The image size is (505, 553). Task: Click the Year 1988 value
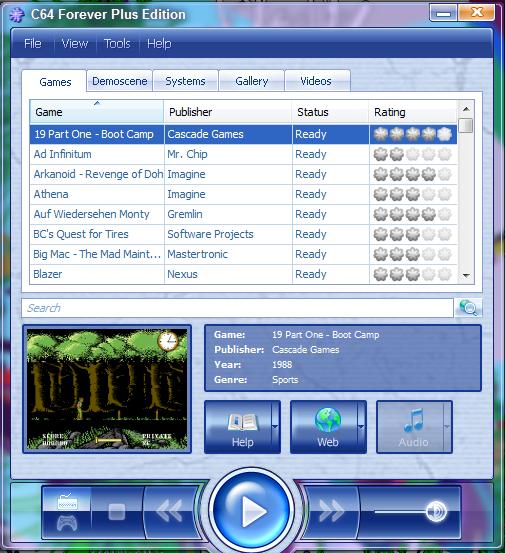[x=282, y=365]
